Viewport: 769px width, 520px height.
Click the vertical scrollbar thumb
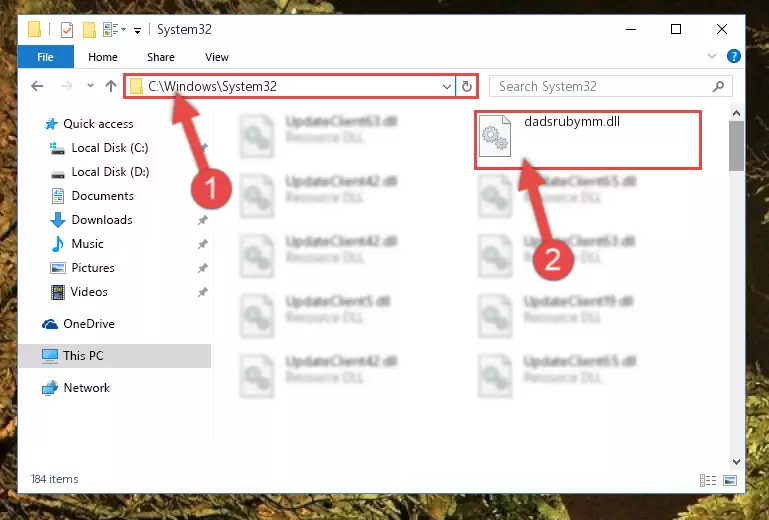(736, 146)
